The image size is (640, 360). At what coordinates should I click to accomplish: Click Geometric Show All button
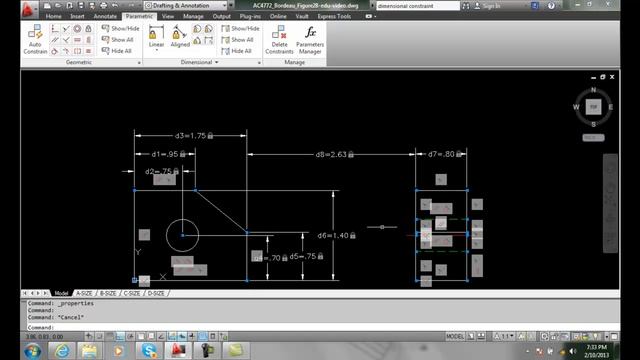(x=117, y=40)
